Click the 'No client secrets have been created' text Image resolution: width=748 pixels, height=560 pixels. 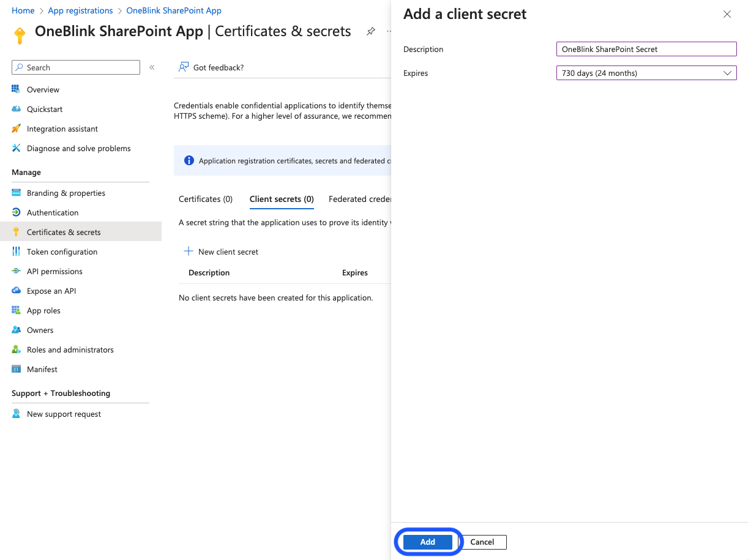point(276,297)
